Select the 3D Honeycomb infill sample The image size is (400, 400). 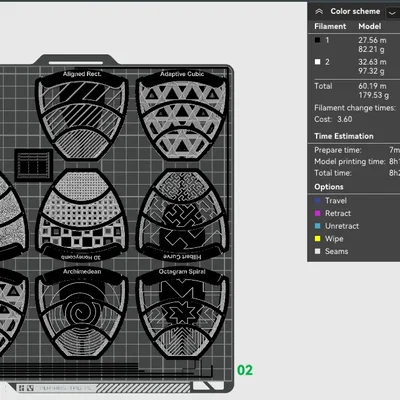pos(82,215)
